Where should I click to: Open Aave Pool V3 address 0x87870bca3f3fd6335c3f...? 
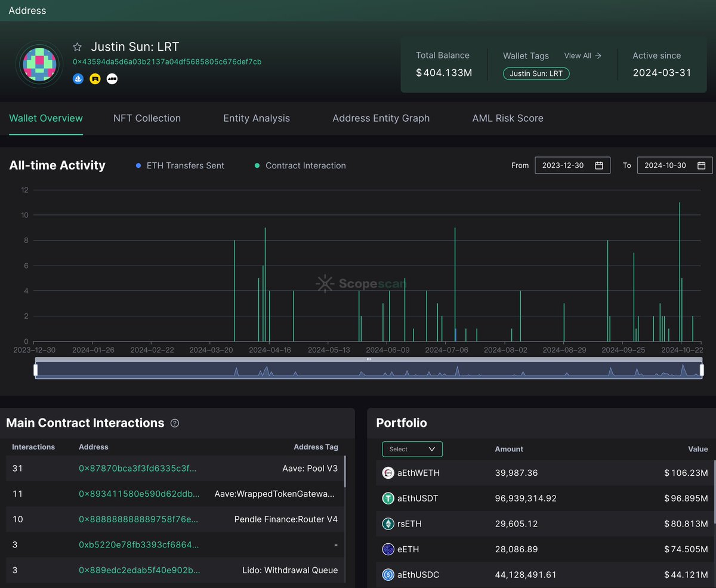tap(137, 469)
